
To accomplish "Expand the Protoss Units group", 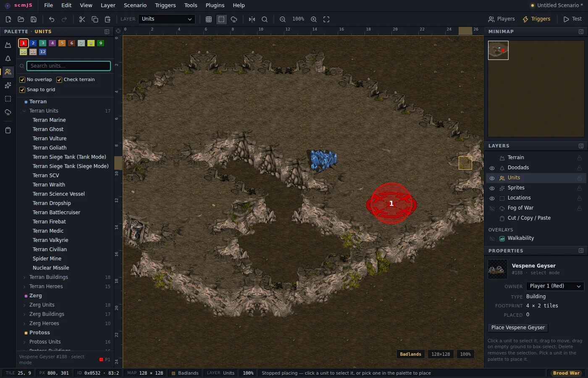I will pos(24,342).
